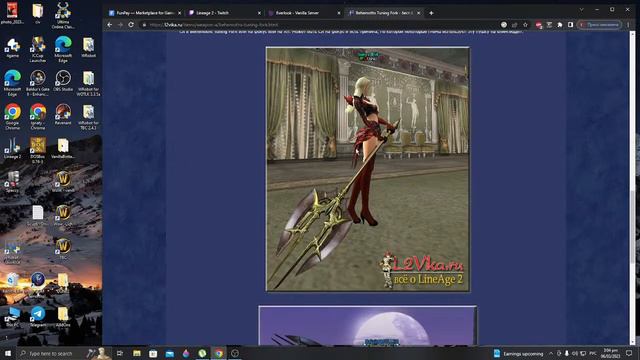View the Behemoth's Tuning Fork character screenshot

[368, 169]
